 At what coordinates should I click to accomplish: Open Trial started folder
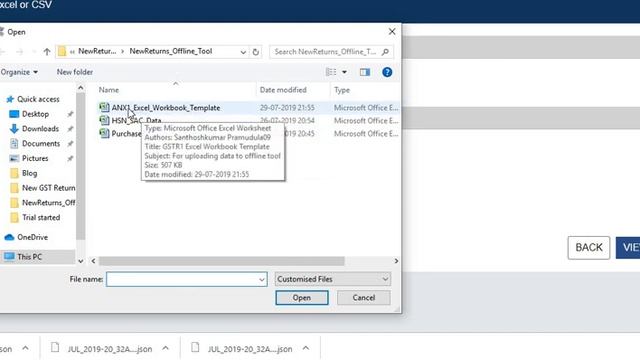pos(41,217)
